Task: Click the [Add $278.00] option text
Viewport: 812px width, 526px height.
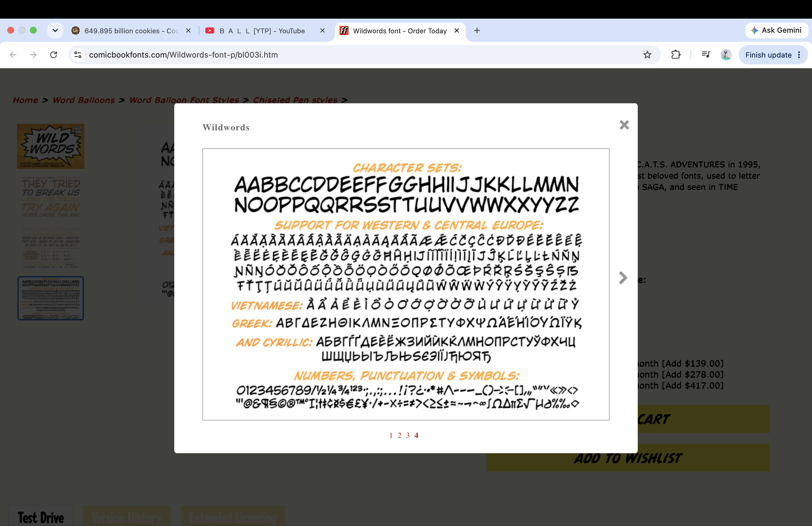Action: (x=692, y=374)
